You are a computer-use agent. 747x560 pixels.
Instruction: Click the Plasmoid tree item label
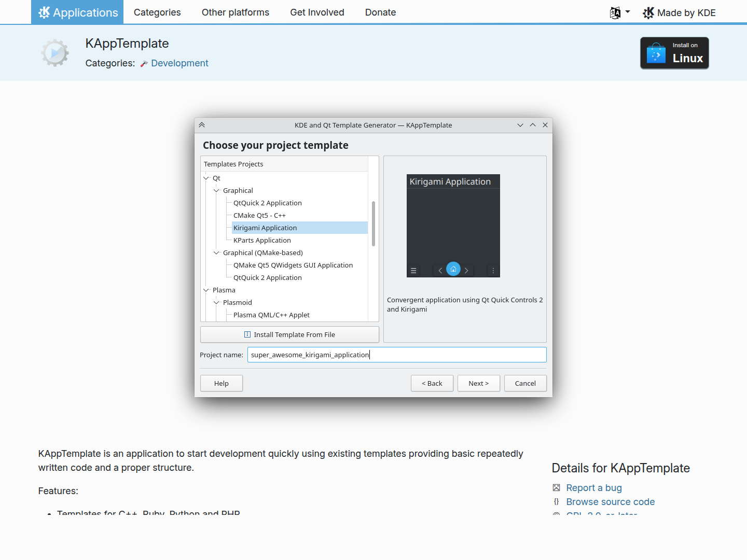click(x=238, y=302)
